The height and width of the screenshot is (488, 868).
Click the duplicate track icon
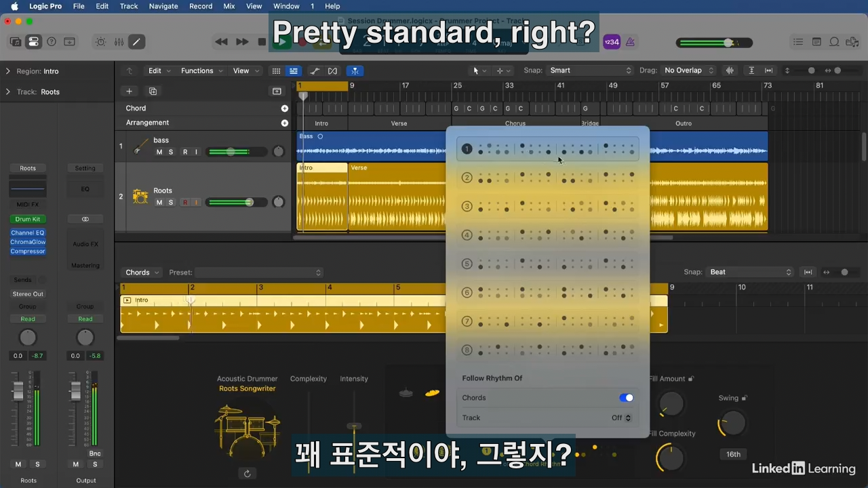(x=153, y=91)
